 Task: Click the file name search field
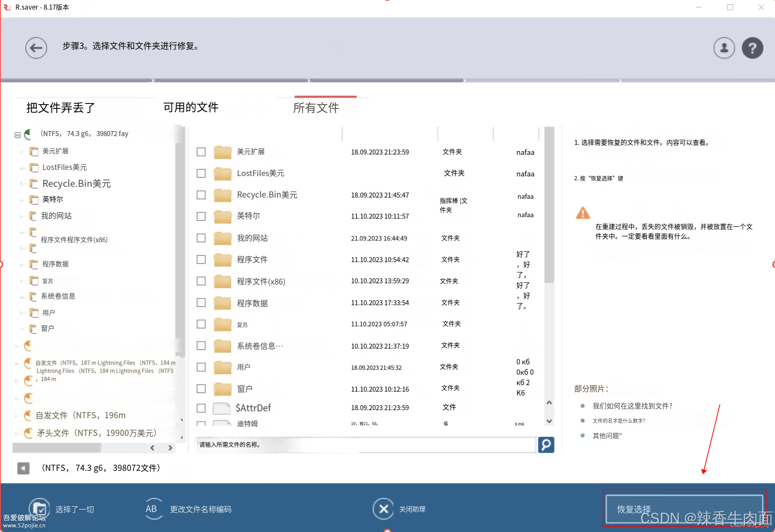pyautogui.click(x=365, y=445)
